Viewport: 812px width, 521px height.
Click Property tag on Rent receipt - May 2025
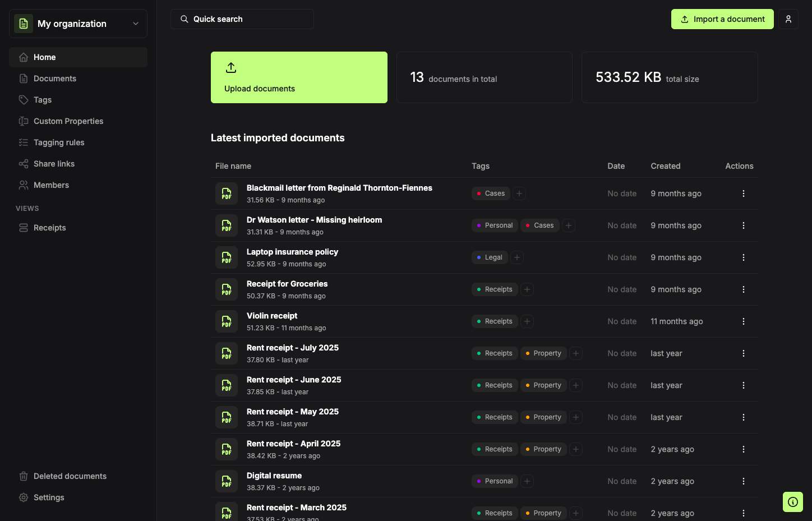tap(544, 417)
